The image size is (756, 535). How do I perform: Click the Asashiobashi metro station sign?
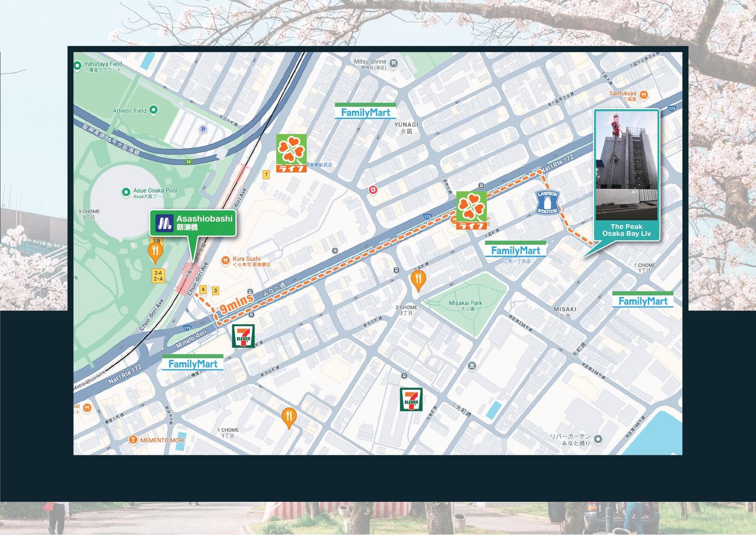193,223
